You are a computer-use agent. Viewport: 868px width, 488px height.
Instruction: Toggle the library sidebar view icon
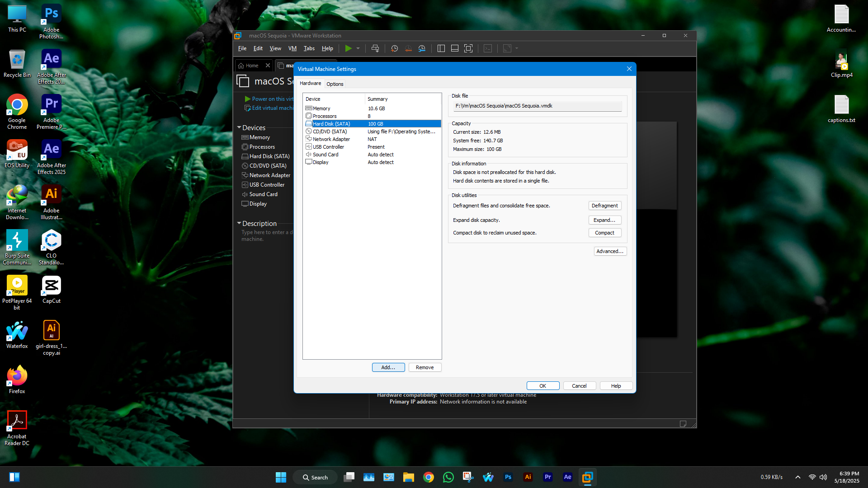[x=441, y=48]
